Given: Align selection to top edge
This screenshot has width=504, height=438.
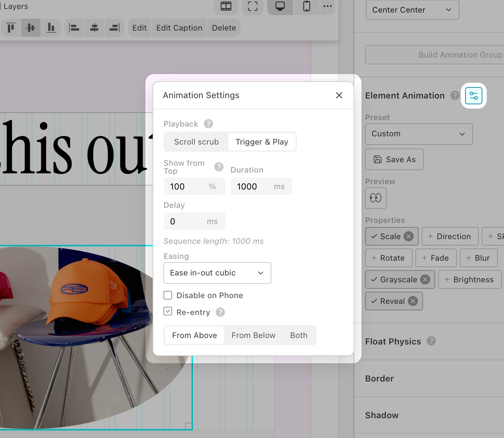Looking at the screenshot, I should pos(11,28).
